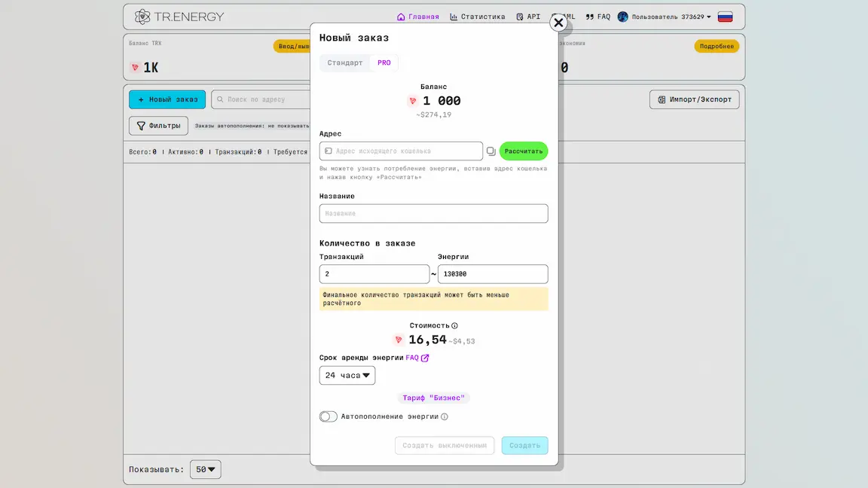The height and width of the screenshot is (488, 868).
Task: Click the user avatar icon
Action: 623,17
